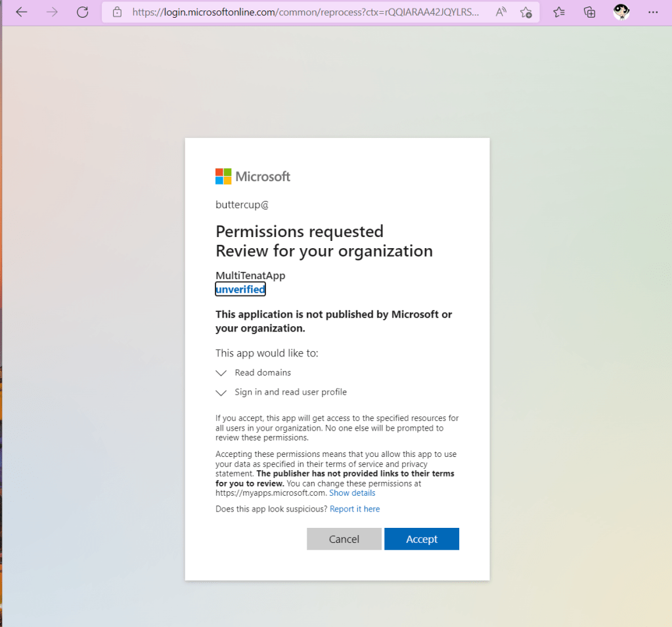Click the Microsoft logo in the dialog

[x=253, y=176]
